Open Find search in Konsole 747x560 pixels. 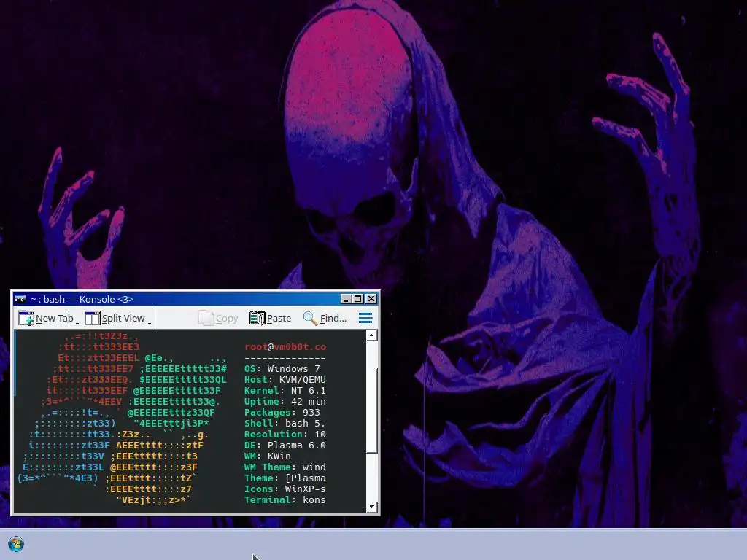point(325,318)
